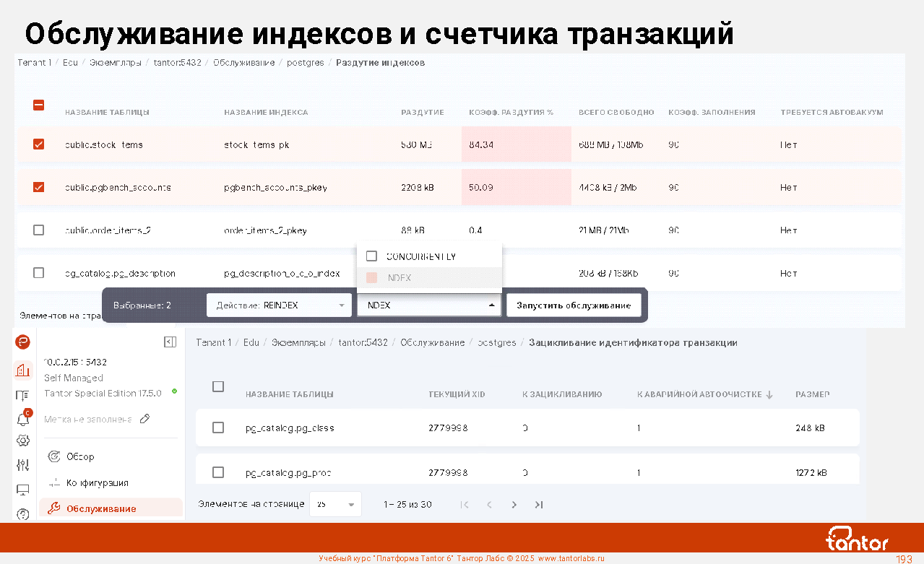
Task: Go to next page with the right chevron
Action: click(x=514, y=505)
